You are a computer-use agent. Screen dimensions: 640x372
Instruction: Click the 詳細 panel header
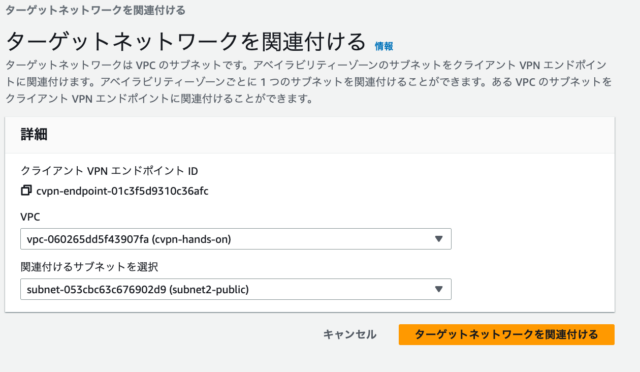point(34,134)
